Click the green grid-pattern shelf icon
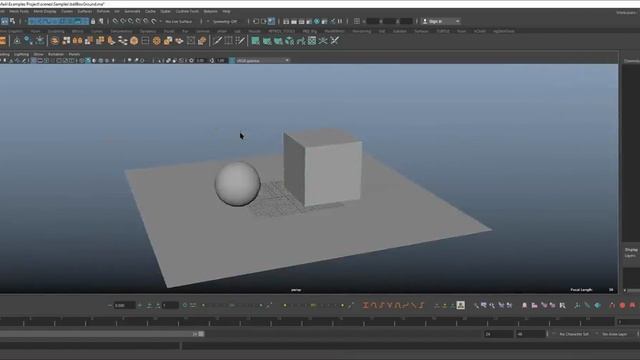This screenshot has width=640, height=360. coord(312,40)
